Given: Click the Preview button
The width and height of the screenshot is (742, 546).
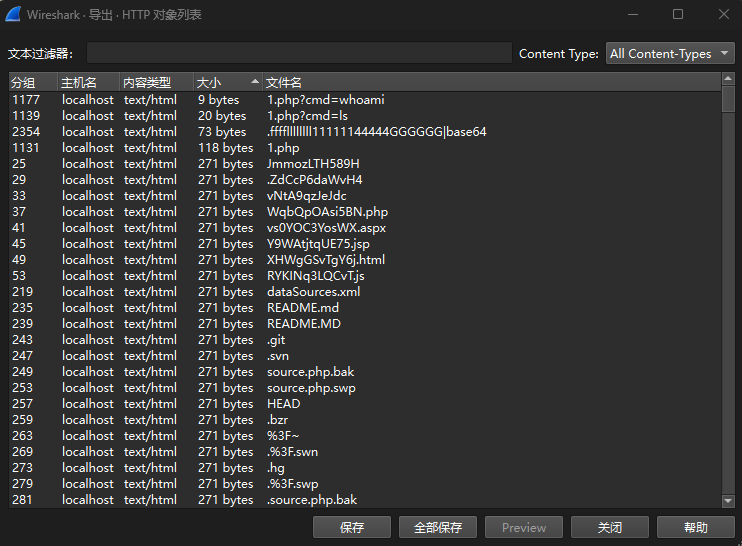Looking at the screenshot, I should [x=524, y=527].
